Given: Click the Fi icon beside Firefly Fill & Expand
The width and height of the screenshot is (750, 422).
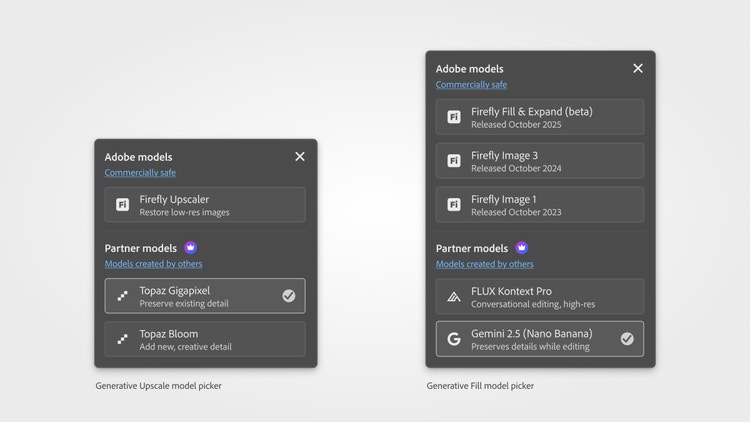Looking at the screenshot, I should coord(454,117).
